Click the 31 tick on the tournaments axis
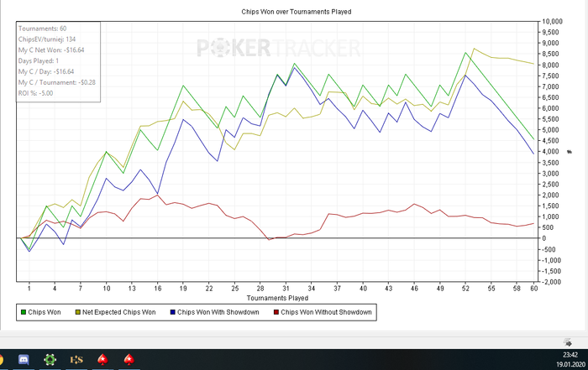588x370 pixels. [x=286, y=289]
